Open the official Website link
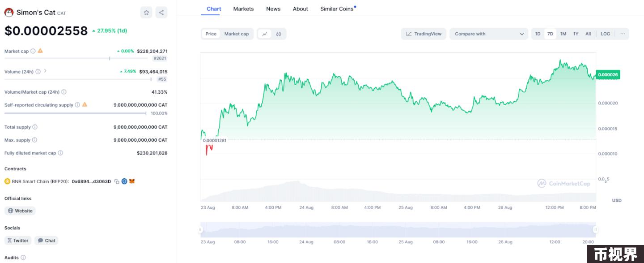The image size is (644, 263). tap(20, 211)
